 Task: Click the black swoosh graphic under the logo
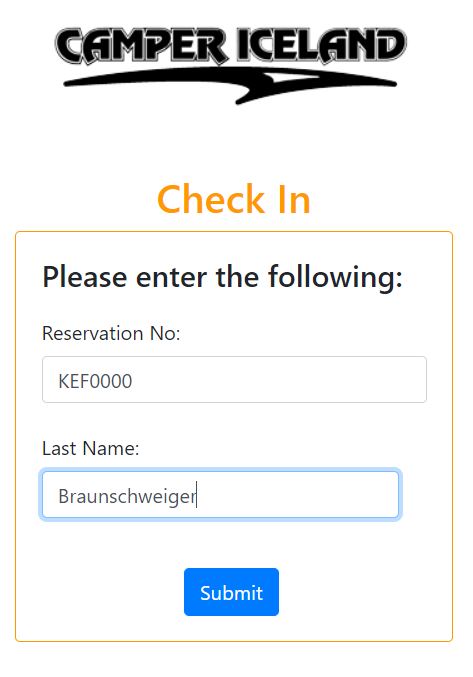(x=230, y=85)
